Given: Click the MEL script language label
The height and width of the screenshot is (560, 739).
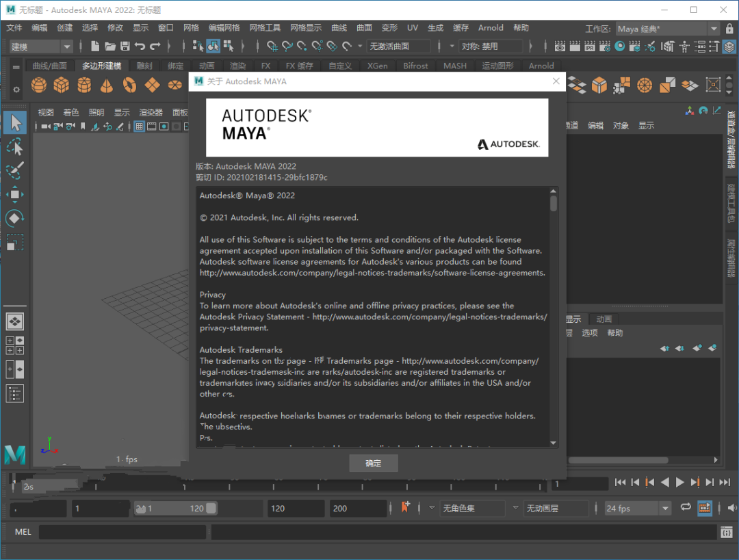Looking at the screenshot, I should (23, 532).
